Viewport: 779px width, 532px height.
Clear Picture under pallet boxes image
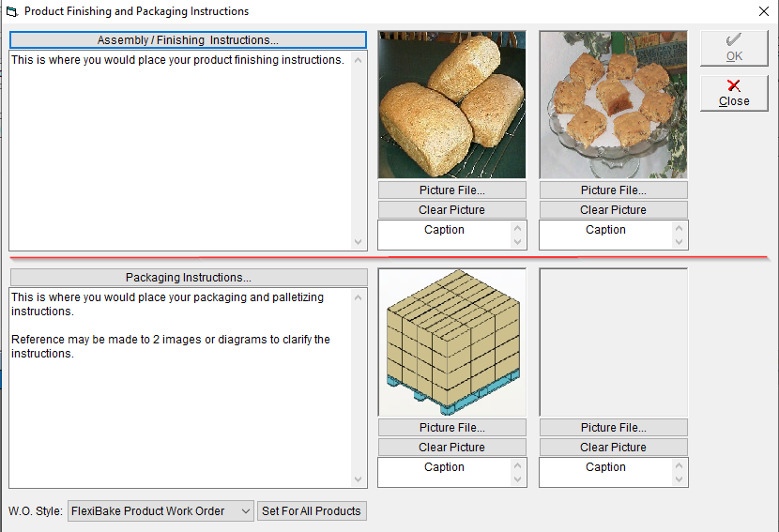[x=452, y=447]
